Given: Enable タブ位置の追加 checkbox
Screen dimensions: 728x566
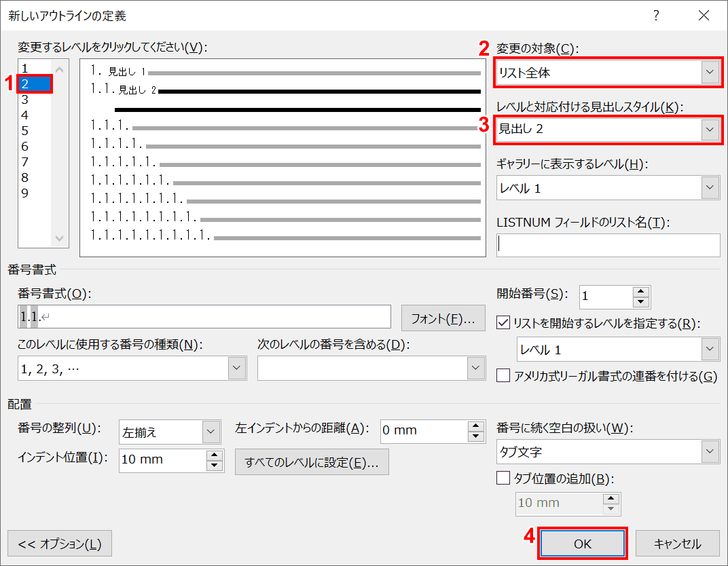Looking at the screenshot, I should click(x=503, y=478).
